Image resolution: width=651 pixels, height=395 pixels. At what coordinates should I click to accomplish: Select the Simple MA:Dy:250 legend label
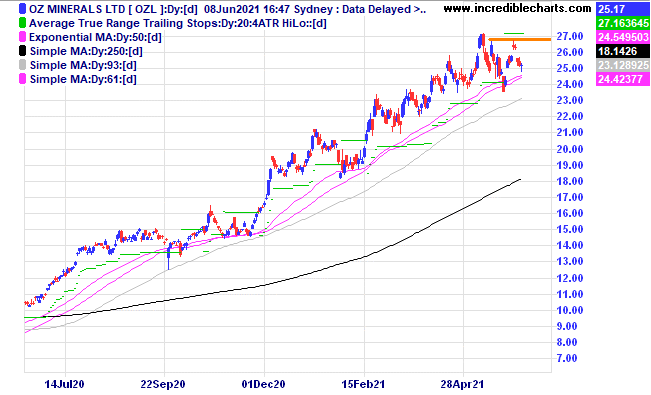pos(86,52)
